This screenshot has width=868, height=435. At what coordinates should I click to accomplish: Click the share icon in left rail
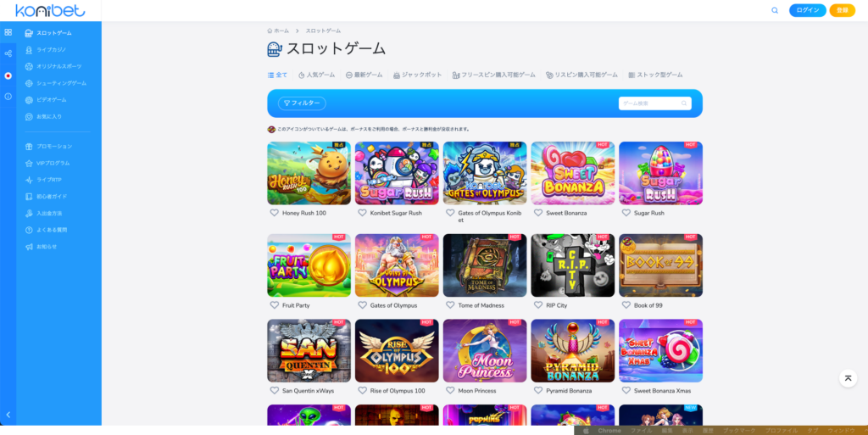tap(8, 53)
